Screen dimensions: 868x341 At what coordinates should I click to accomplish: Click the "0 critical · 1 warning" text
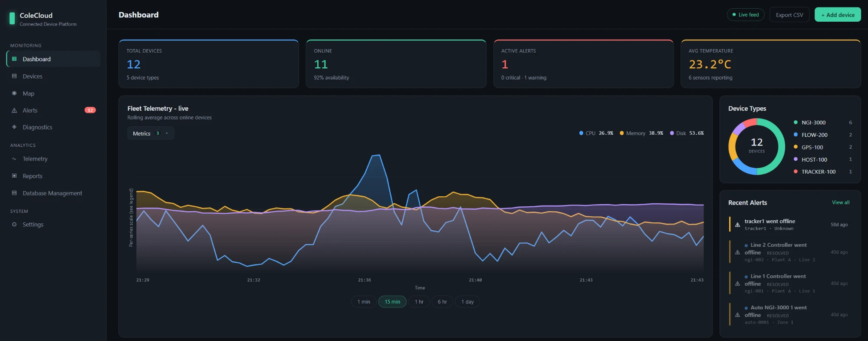[x=524, y=78]
